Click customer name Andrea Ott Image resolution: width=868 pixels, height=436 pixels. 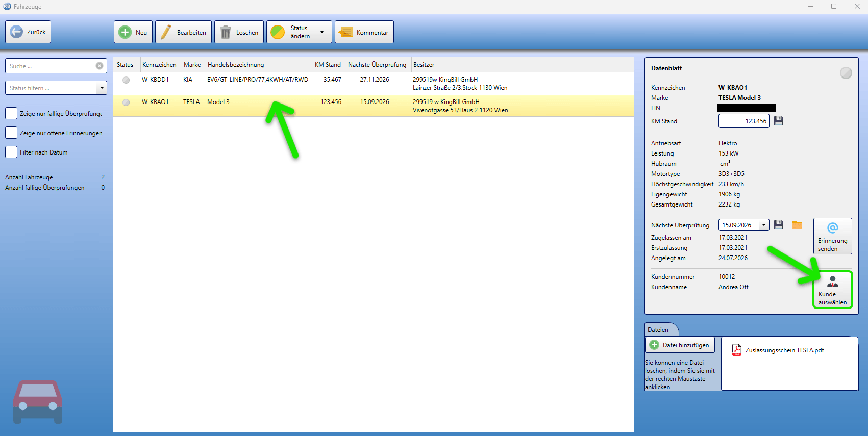pyautogui.click(x=733, y=287)
